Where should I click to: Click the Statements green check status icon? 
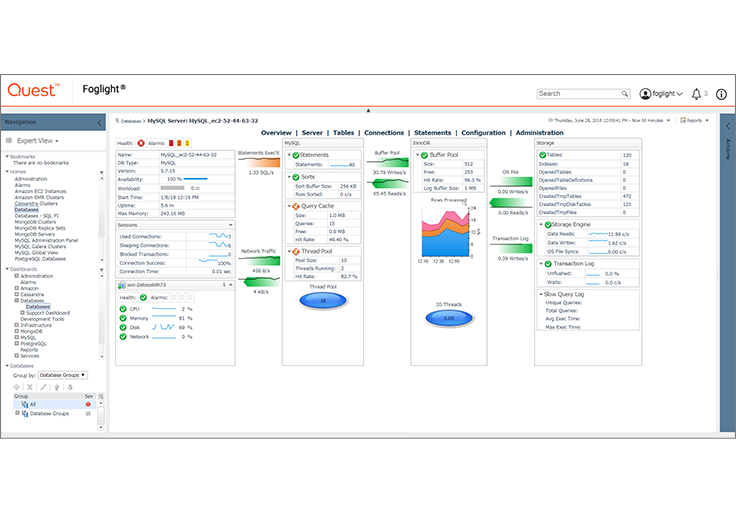click(x=296, y=155)
